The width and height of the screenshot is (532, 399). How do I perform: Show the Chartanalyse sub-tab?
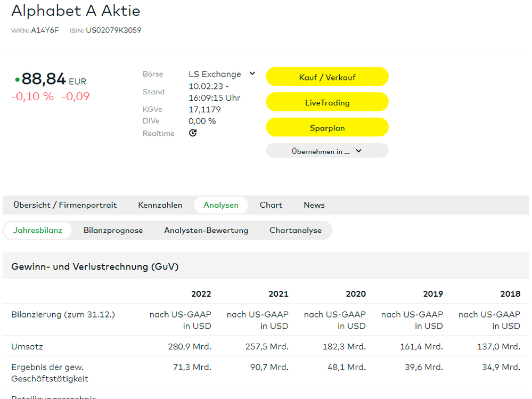point(296,231)
